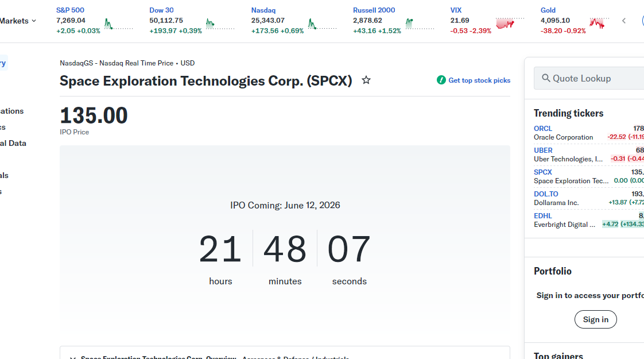Screen dimensions: 644x359
Task: Open the Gold futures link
Action: (x=548, y=10)
